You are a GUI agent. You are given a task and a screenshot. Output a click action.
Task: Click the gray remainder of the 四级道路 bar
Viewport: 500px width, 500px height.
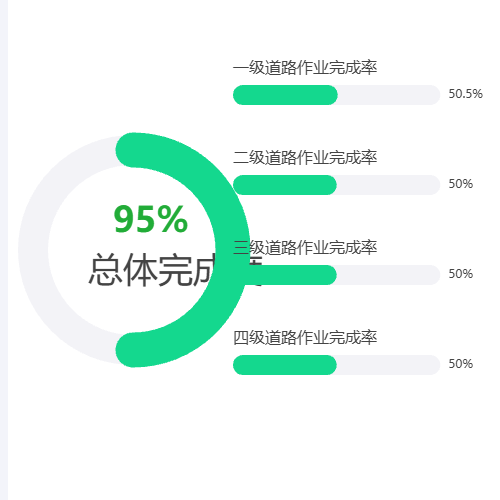[x=389, y=365]
